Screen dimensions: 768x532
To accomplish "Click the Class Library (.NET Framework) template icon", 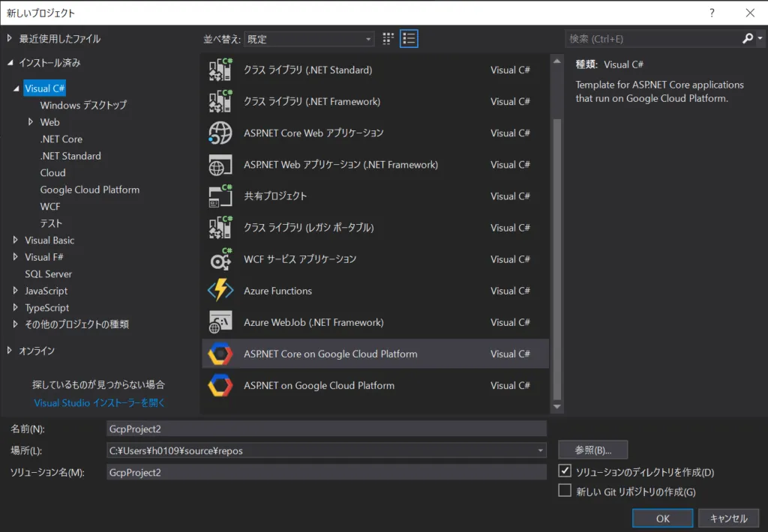I will point(220,101).
